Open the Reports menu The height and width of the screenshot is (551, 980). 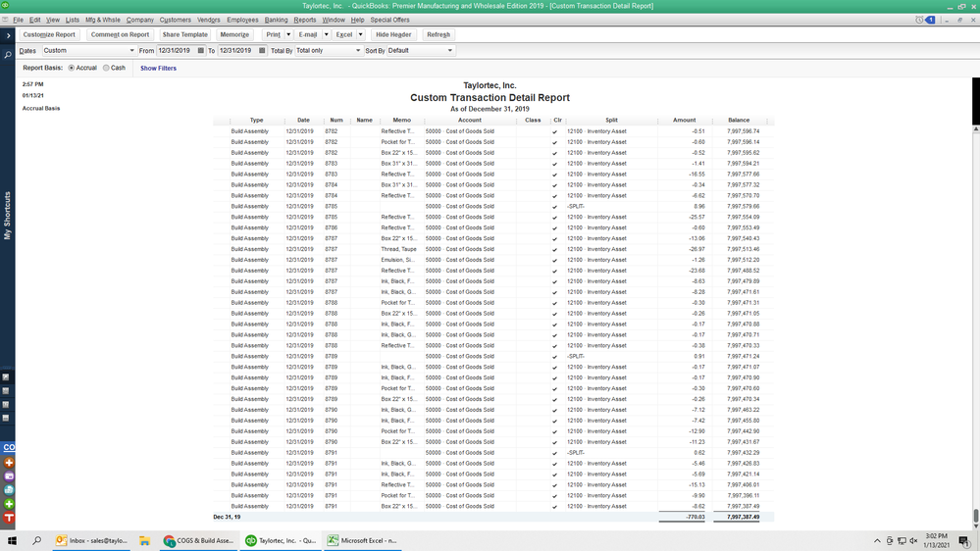point(305,20)
